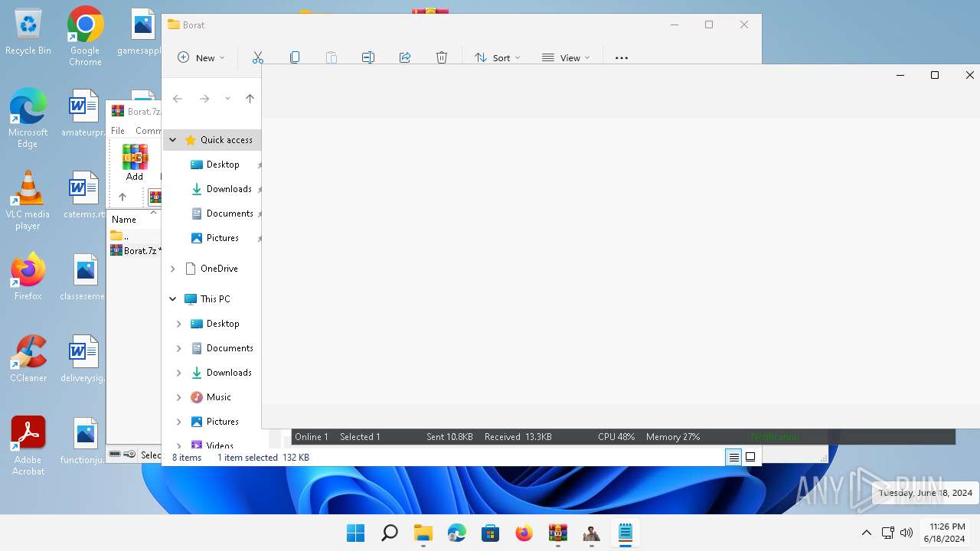Expand Music under This PC
The width and height of the screenshot is (980, 551).
point(179,397)
